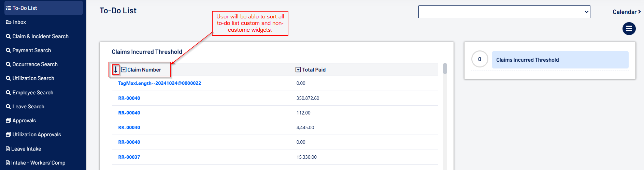This screenshot has width=644, height=170.
Task: Select Utilization Approvals menu item
Action: pos(37,135)
